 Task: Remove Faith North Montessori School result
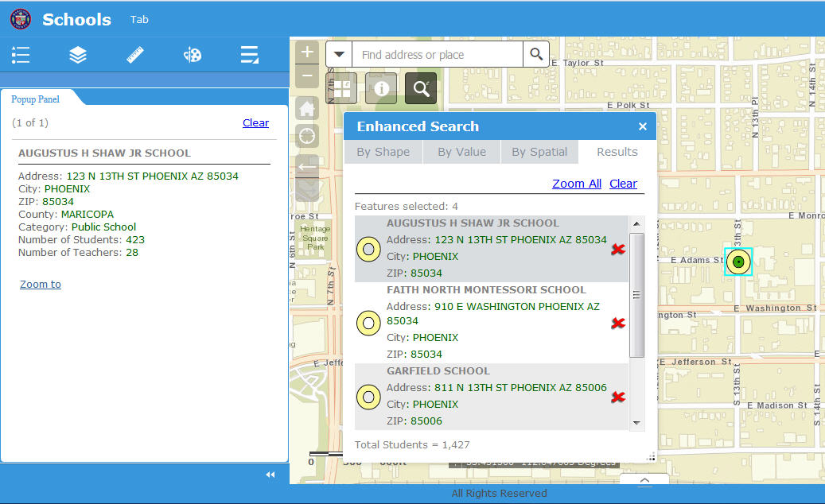(618, 323)
